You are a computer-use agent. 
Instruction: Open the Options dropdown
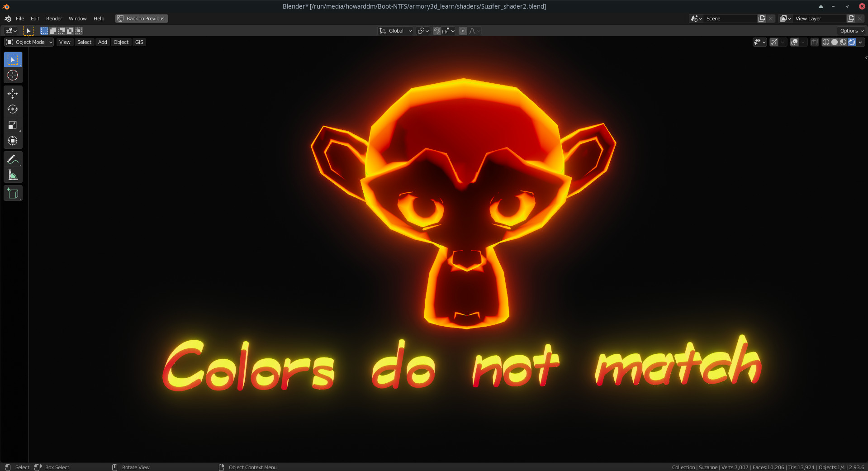click(852, 31)
